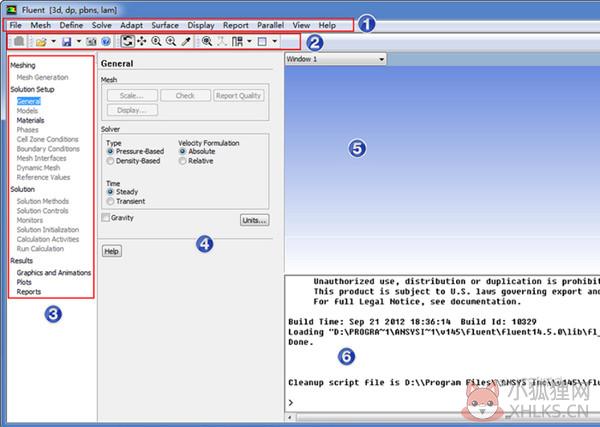Image resolution: width=600 pixels, height=427 pixels.
Task: Open the Mesh menu
Action: pos(41,25)
